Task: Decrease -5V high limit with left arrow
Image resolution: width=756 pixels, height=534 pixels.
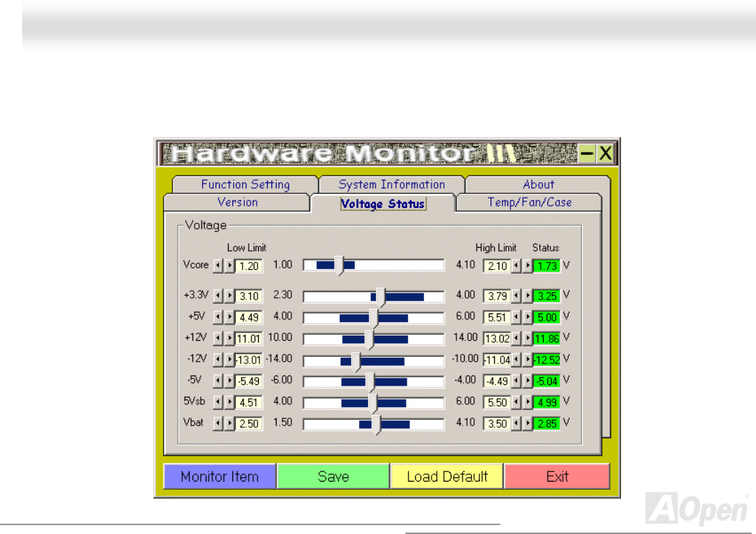Action: pos(516,381)
